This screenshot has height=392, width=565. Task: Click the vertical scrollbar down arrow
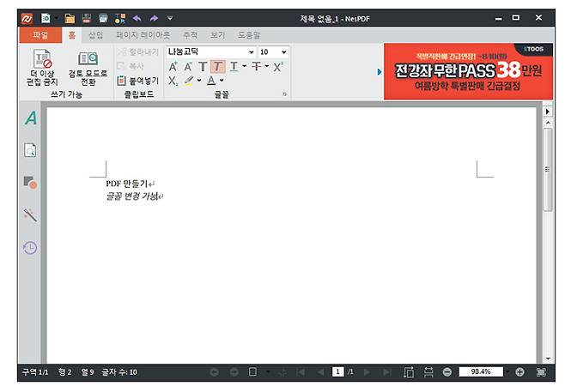(x=548, y=359)
